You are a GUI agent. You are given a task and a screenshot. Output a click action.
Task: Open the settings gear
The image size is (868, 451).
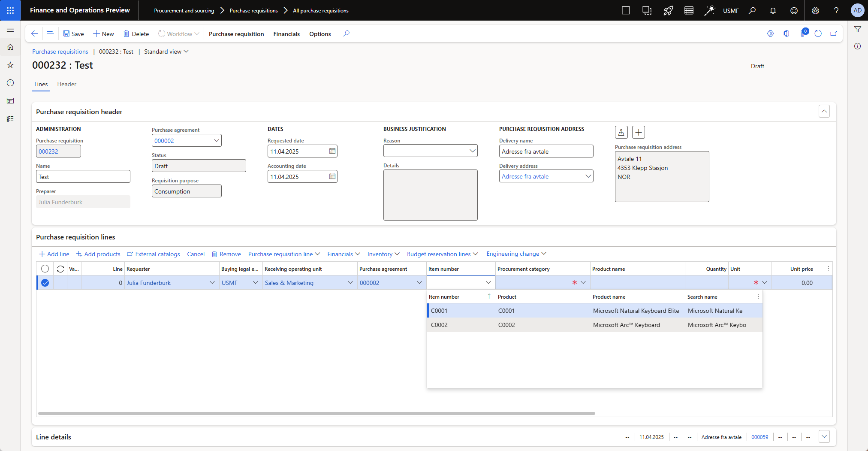(815, 11)
